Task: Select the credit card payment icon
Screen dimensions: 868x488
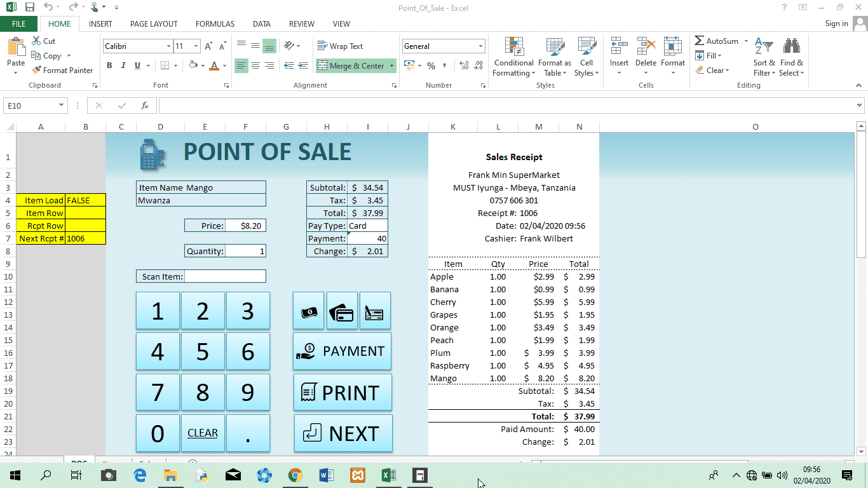Action: (x=342, y=311)
